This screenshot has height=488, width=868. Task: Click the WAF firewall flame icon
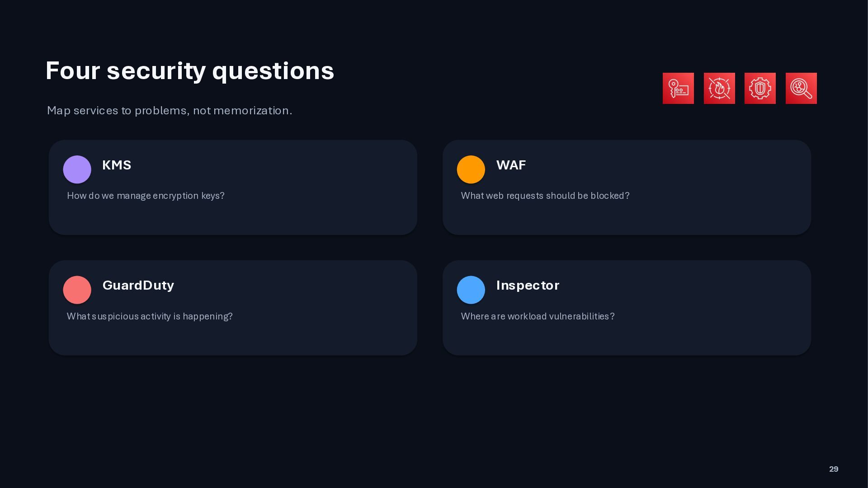719,88
